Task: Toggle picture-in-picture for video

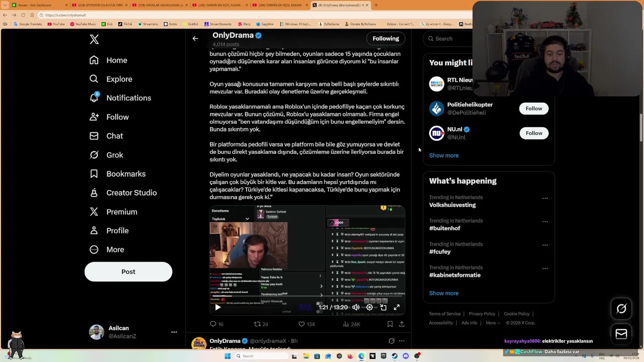Action: pyautogui.click(x=383, y=307)
